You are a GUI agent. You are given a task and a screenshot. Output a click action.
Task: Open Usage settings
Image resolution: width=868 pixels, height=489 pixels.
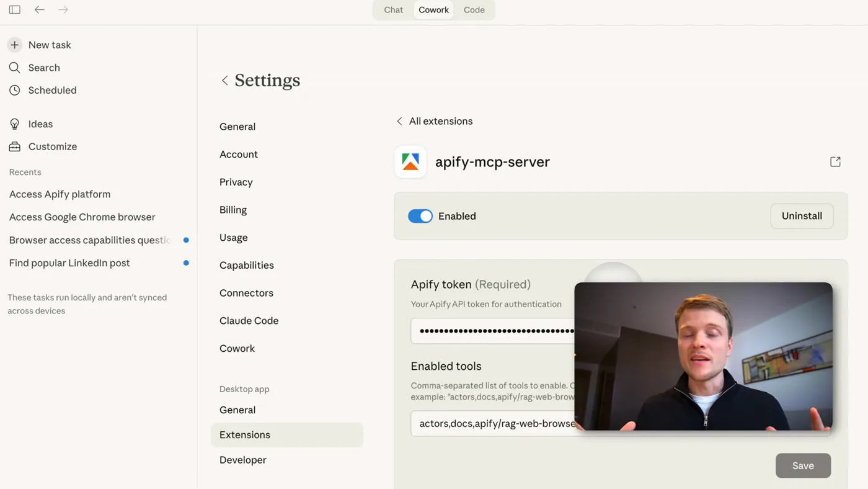[x=234, y=238]
